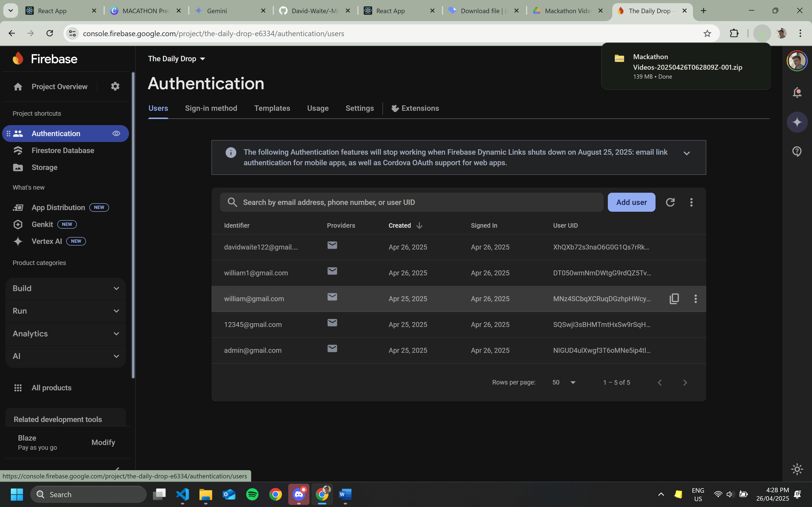Image resolution: width=812 pixels, height=507 pixels.
Task: Open Spotify from the taskbar
Action: pyautogui.click(x=252, y=494)
